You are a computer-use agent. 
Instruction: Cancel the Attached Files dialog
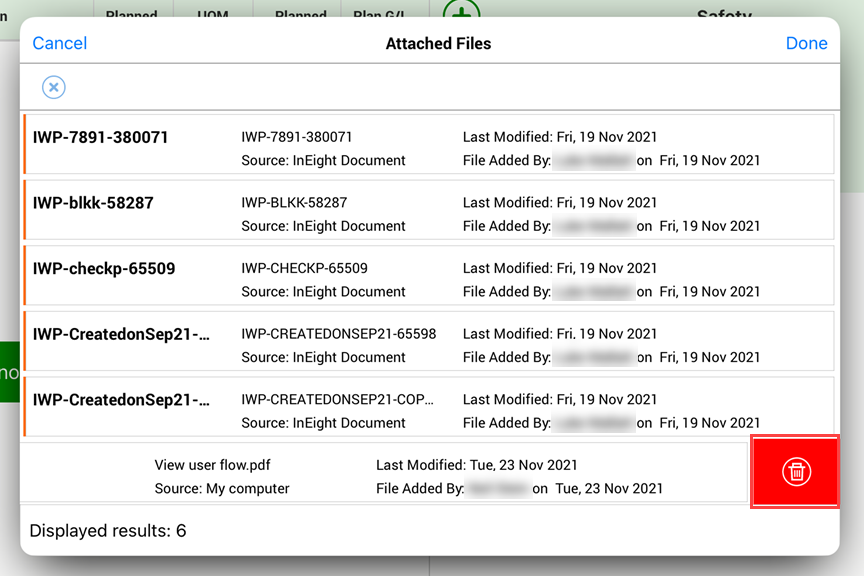point(60,43)
